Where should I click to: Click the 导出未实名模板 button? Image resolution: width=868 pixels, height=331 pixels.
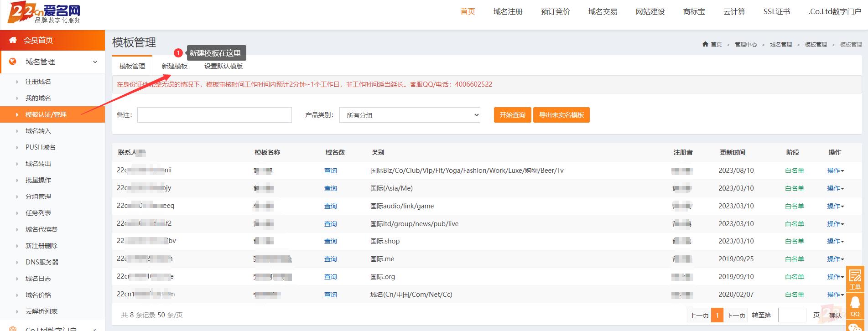tap(561, 115)
